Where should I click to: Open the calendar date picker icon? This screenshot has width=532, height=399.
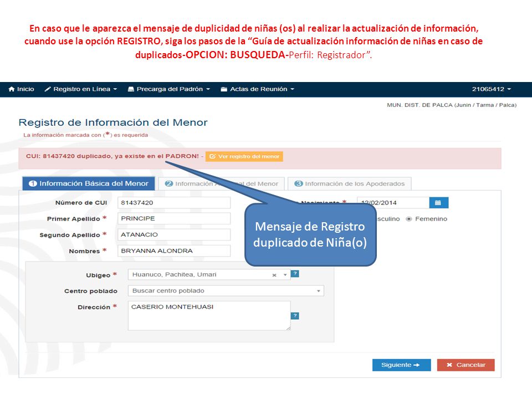pos(438,203)
